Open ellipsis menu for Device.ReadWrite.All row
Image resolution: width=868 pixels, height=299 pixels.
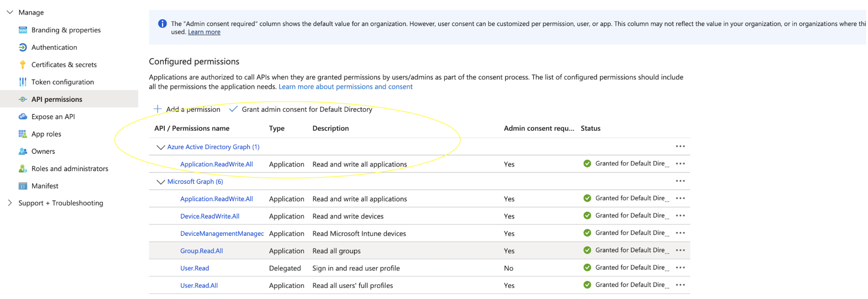coord(680,216)
